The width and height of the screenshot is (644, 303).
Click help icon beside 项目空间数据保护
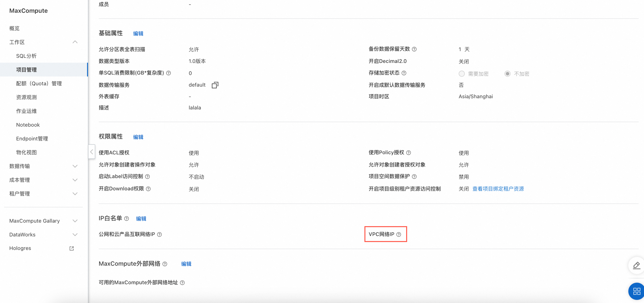coord(414,176)
